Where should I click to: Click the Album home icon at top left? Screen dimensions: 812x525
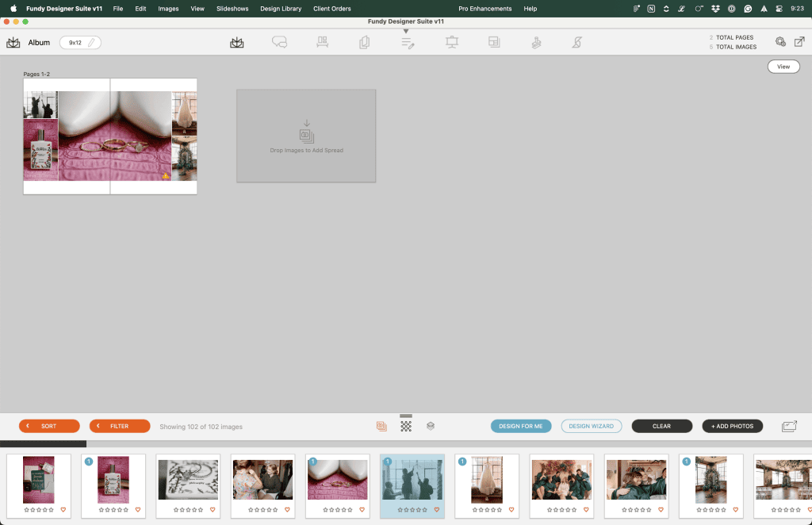pos(13,43)
